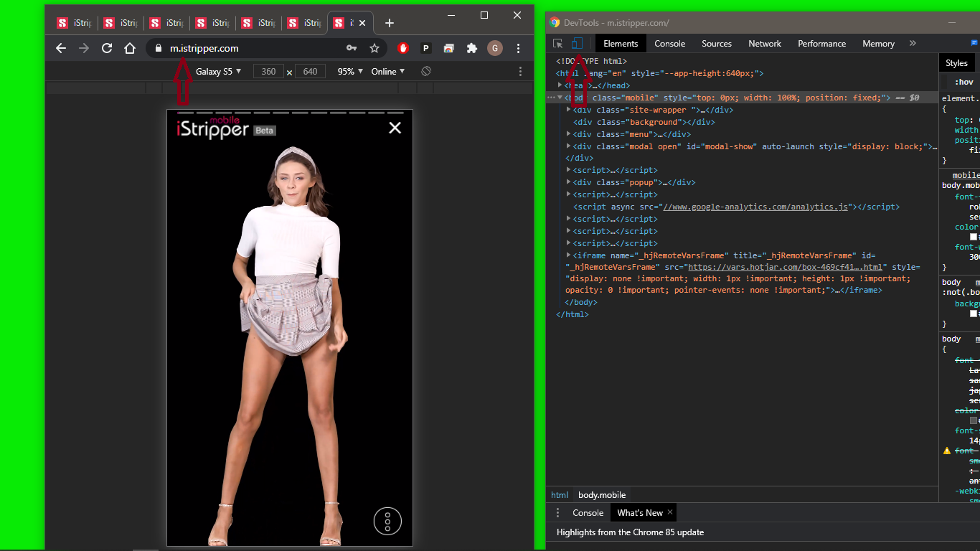The height and width of the screenshot is (551, 980).
Task: Open the Sources tab
Action: coord(717,44)
